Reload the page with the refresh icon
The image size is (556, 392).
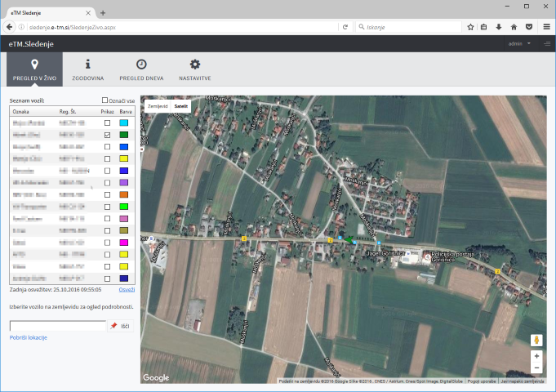click(x=345, y=27)
